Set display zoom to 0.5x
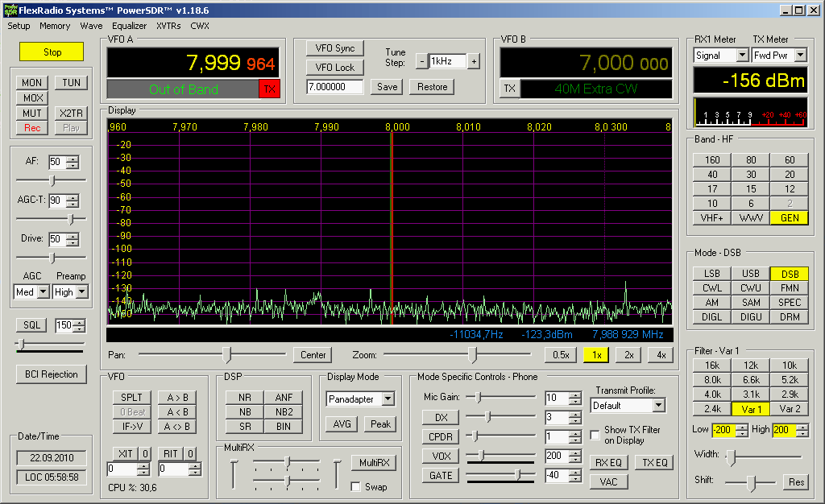825x504 pixels. pyautogui.click(x=561, y=355)
